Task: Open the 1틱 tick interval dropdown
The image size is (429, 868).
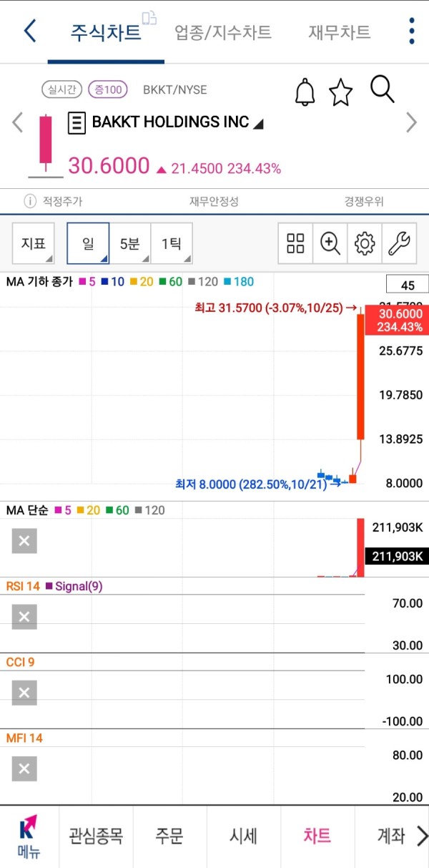Action: click(172, 244)
